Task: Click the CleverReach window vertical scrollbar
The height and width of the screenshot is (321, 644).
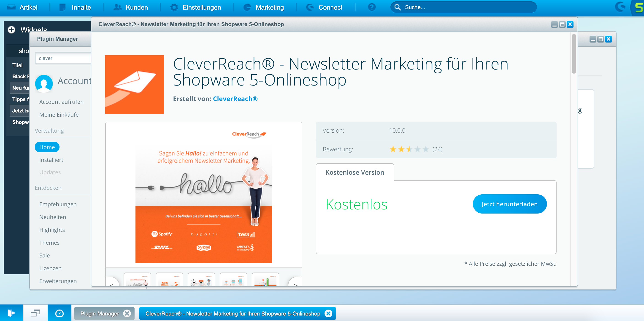Action: tap(574, 54)
